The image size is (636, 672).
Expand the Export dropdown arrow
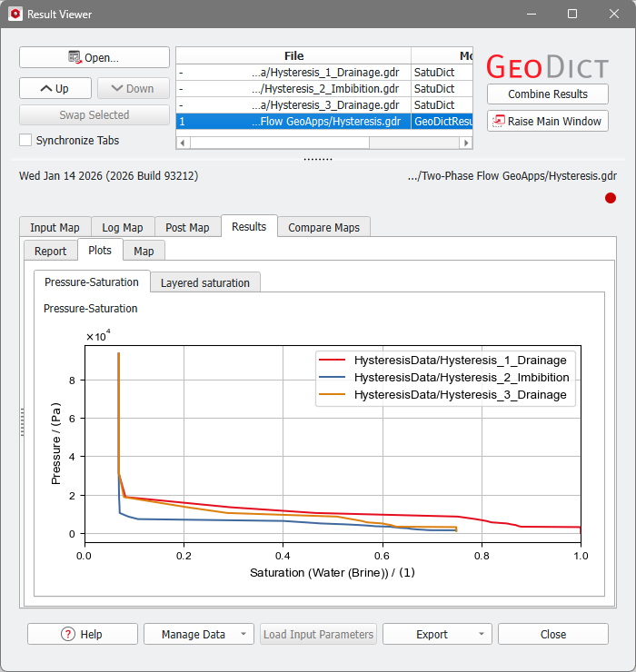tap(482, 634)
